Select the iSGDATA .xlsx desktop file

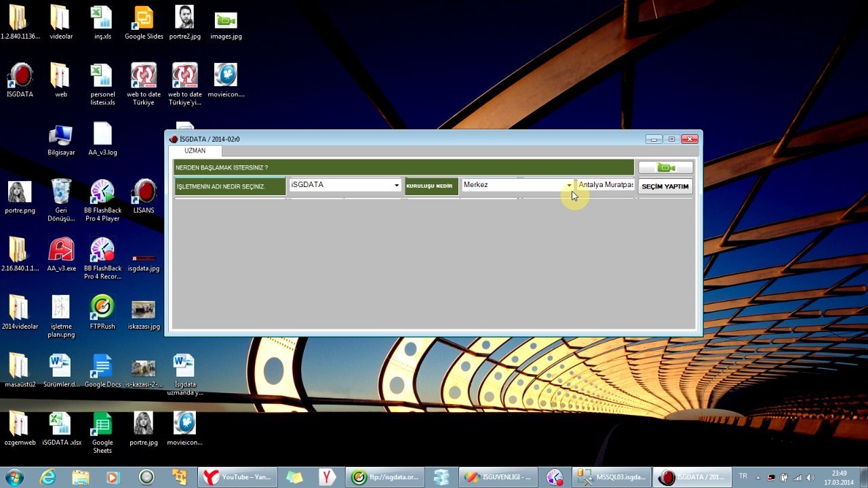point(61,428)
